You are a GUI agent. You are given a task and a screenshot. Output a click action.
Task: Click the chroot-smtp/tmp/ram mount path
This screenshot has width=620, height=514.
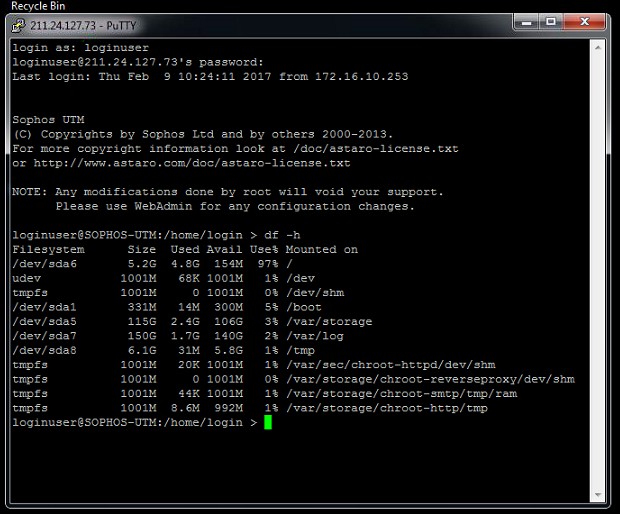click(401, 393)
